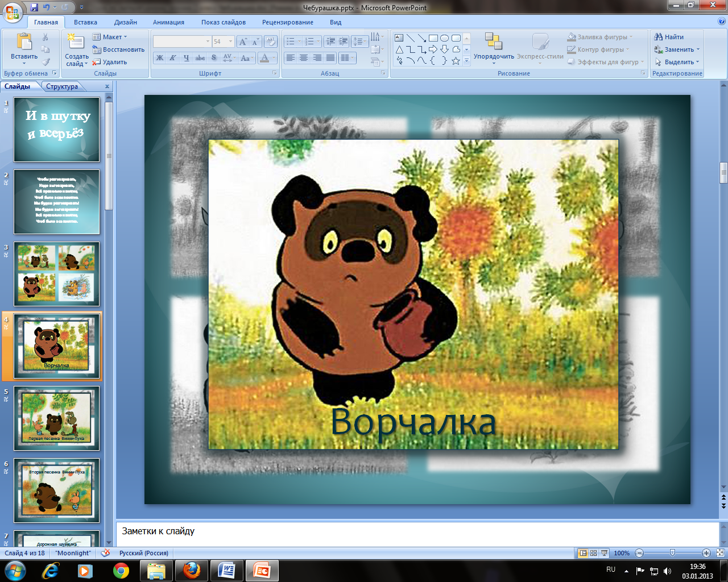Open Упорядочить arrange dropdown

point(494,49)
